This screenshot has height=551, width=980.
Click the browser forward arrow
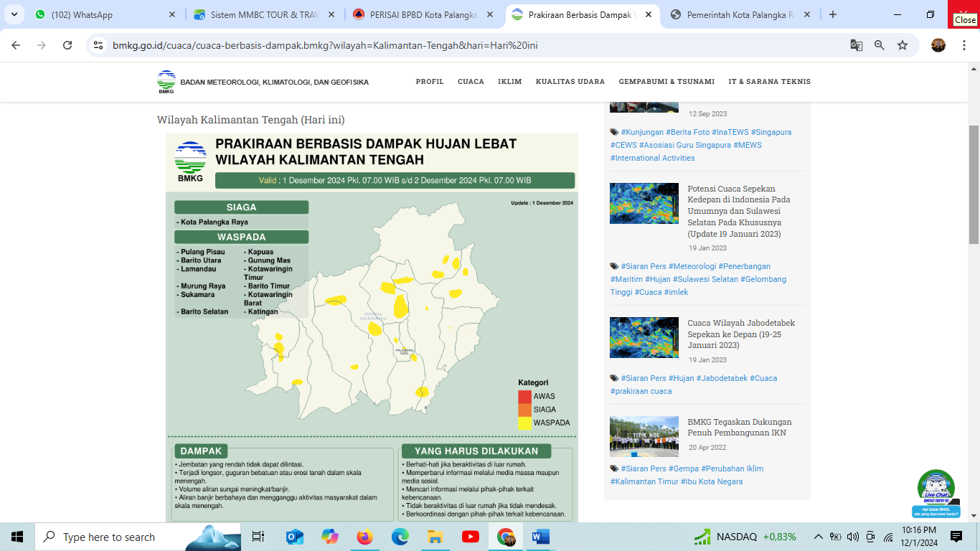coord(42,45)
